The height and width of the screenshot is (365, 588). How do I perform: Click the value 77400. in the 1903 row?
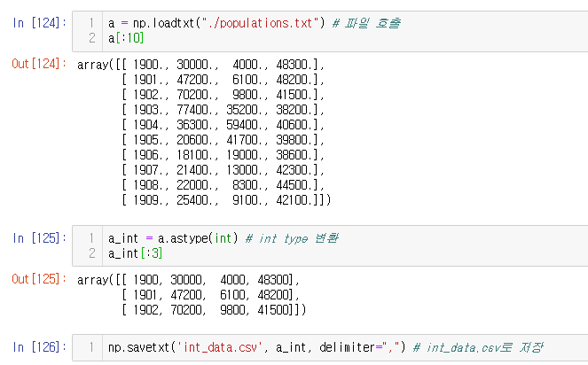pyautogui.click(x=195, y=110)
